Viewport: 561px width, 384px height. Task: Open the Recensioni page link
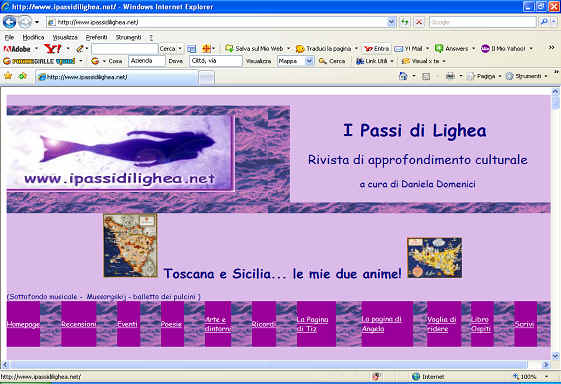(x=79, y=324)
